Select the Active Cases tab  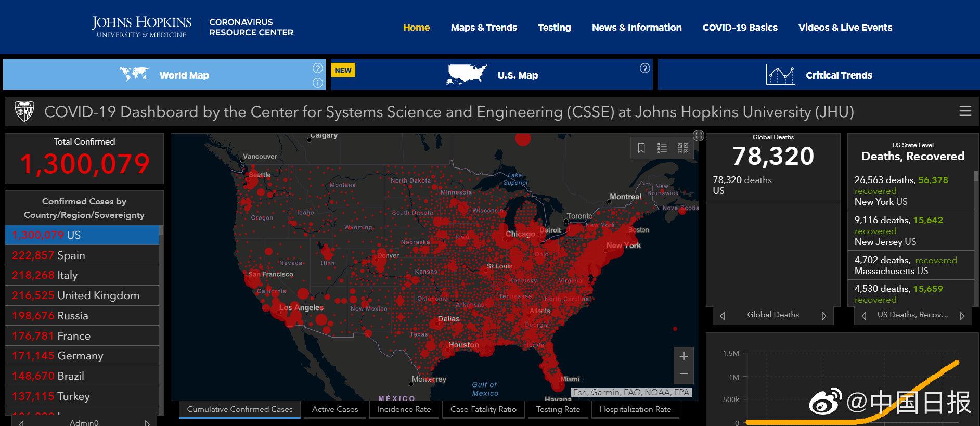tap(335, 409)
